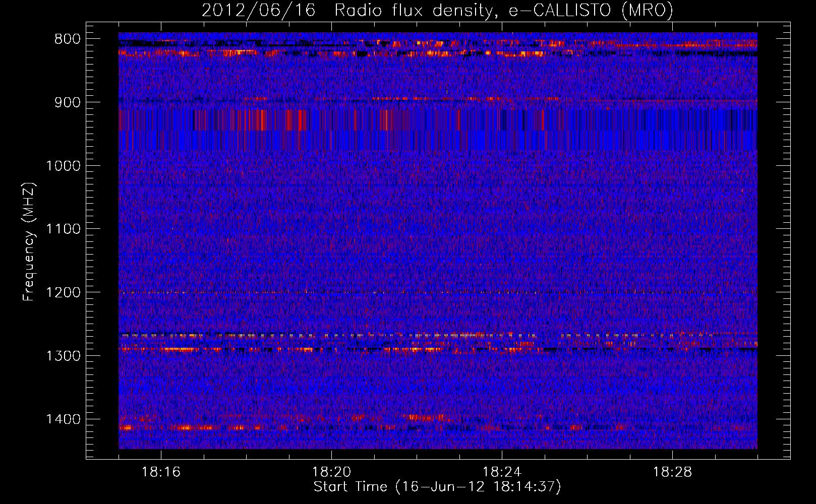Click the 1100 frequency tick label

click(63, 229)
